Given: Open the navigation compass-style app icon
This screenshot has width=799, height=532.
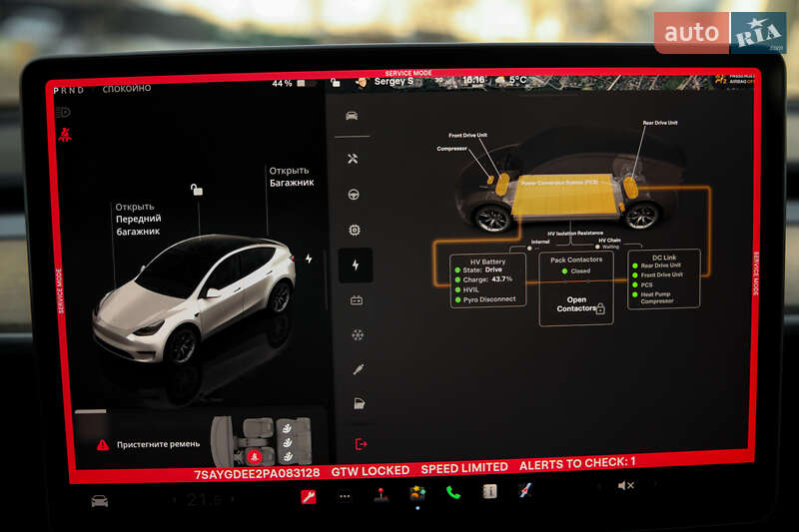Looking at the screenshot, I should point(525,490).
